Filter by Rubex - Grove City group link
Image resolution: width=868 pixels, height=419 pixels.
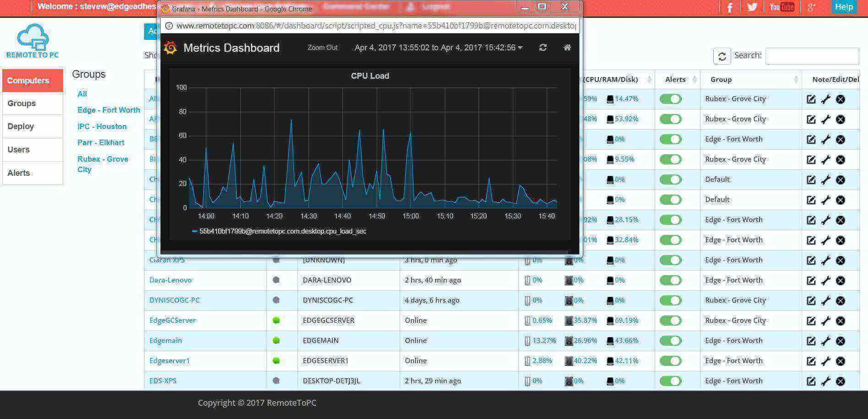point(103,164)
